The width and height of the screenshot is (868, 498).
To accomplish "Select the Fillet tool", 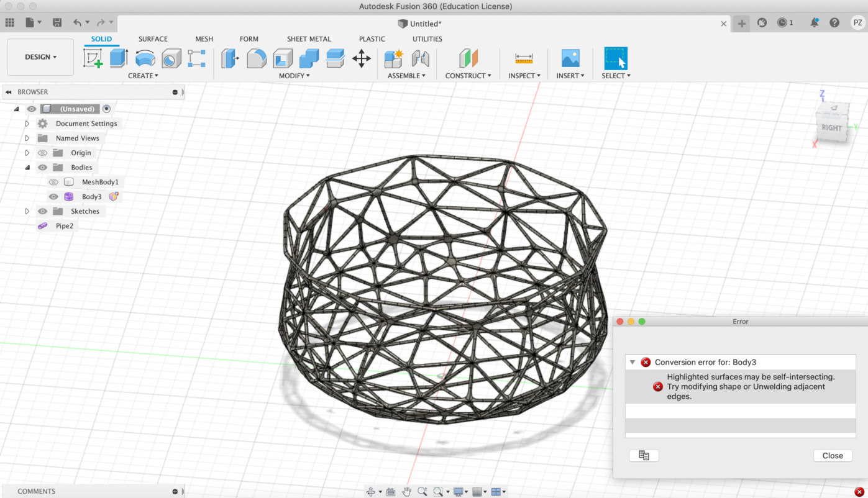I will (257, 58).
